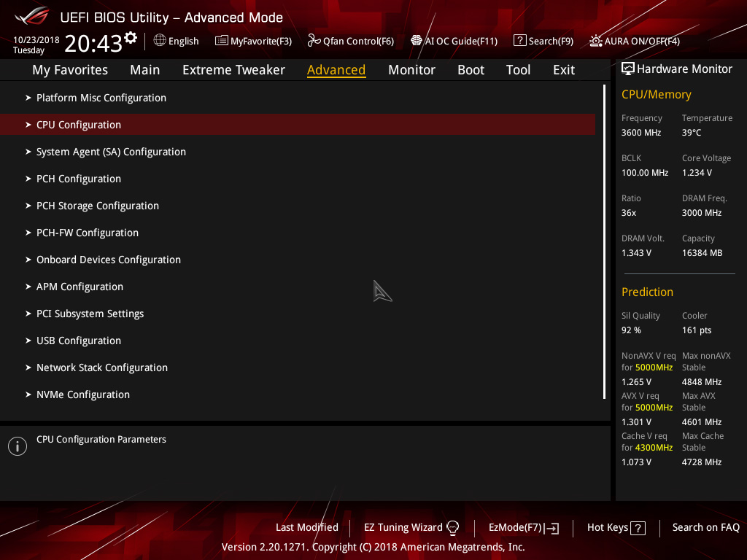Screen dimensions: 747x560
Task: Click the 4728 MHz max cache value
Action: click(701, 462)
